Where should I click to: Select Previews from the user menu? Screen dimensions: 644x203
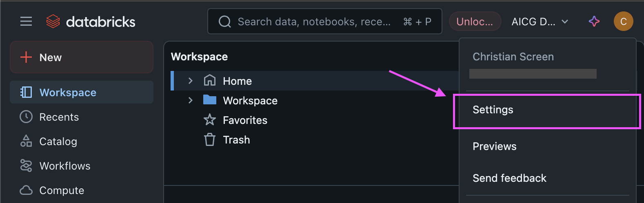coord(494,146)
